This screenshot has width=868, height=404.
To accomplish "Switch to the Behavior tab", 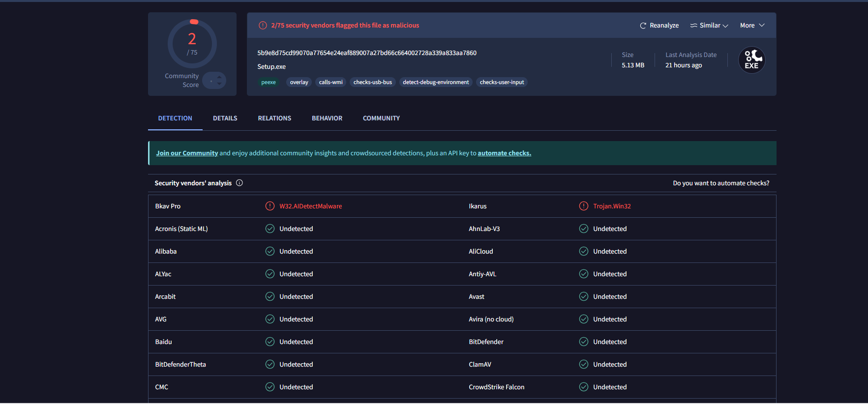I will click(x=327, y=118).
